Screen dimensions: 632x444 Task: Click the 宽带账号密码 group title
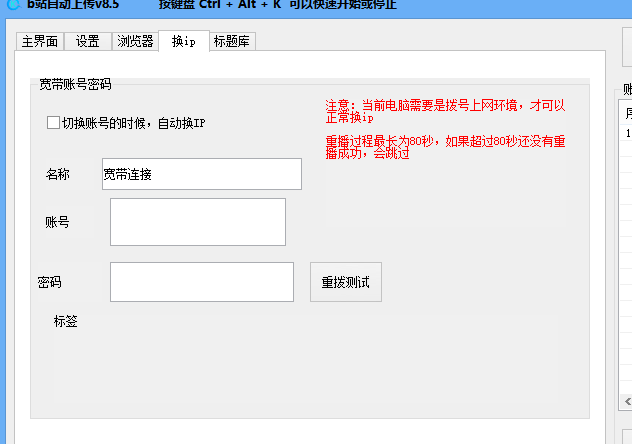pyautogui.click(x=75, y=84)
